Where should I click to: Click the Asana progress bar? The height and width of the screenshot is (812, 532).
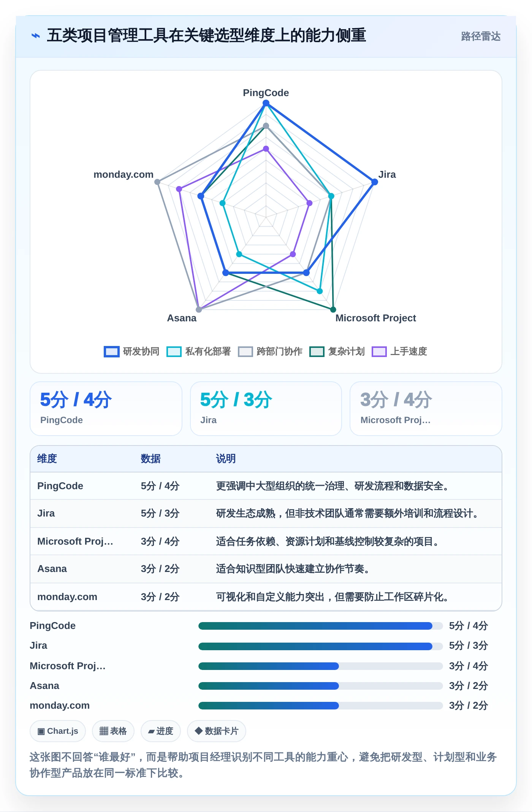pyautogui.click(x=321, y=686)
